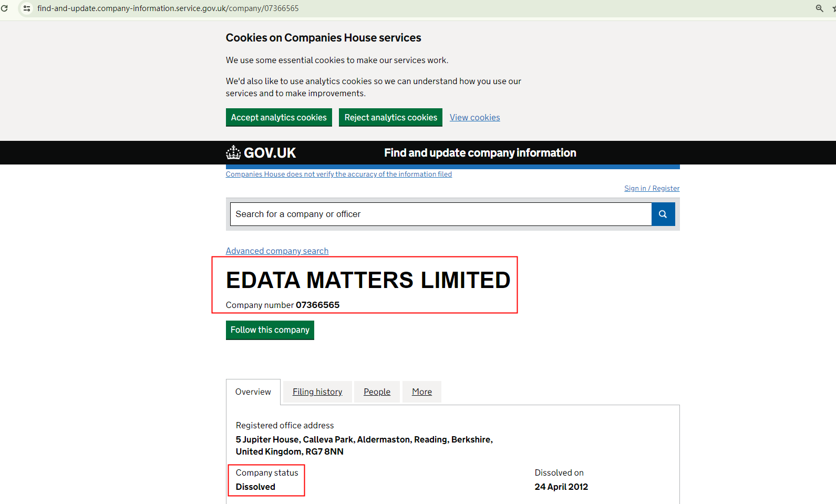Viewport: 836px width, 504px height.
Task: Click the zoom magnifier icon in address bar
Action: 819,8
